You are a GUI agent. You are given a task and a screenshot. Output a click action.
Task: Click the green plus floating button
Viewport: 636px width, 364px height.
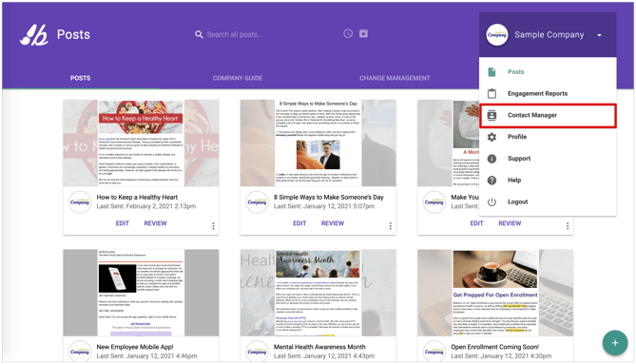pyautogui.click(x=615, y=343)
